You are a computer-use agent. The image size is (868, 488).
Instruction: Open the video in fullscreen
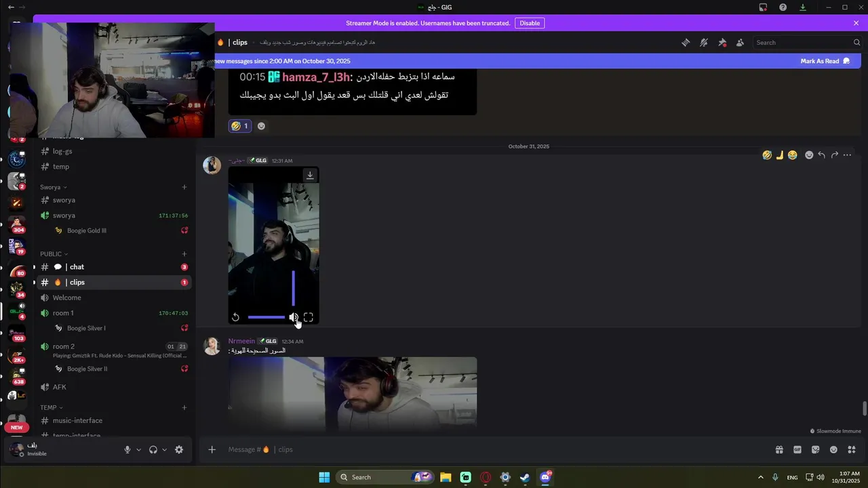309,317
